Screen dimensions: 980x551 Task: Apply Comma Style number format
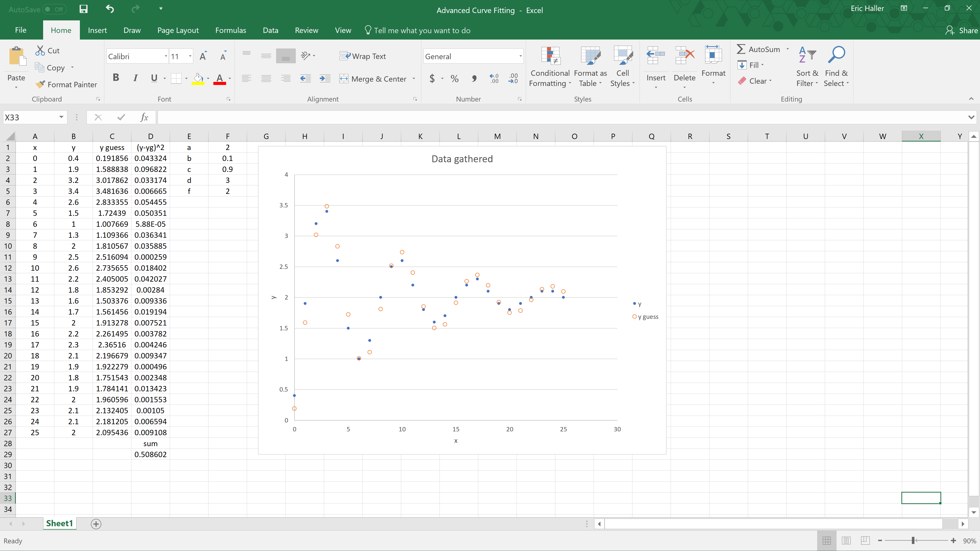(x=474, y=79)
